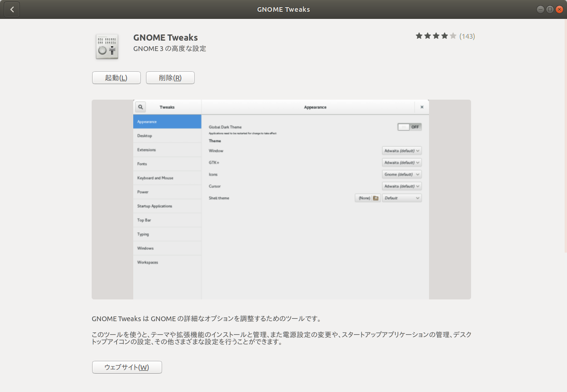Click the back arrow navigation icon

[x=11, y=9]
